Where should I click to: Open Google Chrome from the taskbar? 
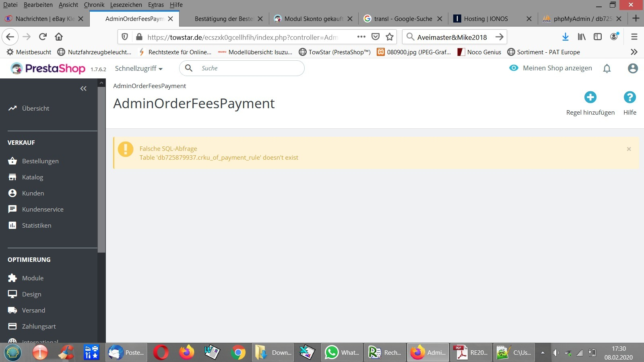(x=238, y=353)
